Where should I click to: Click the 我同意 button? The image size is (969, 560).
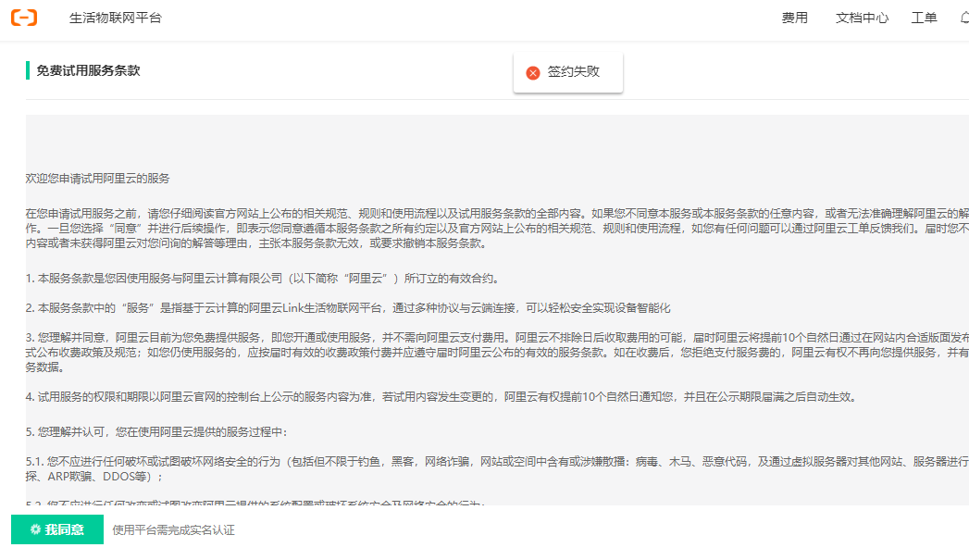57,529
